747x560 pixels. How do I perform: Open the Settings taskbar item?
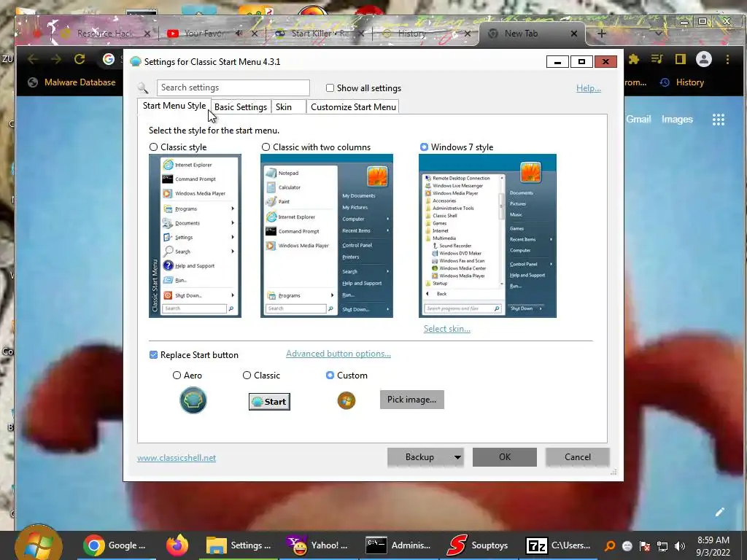[x=239, y=545]
